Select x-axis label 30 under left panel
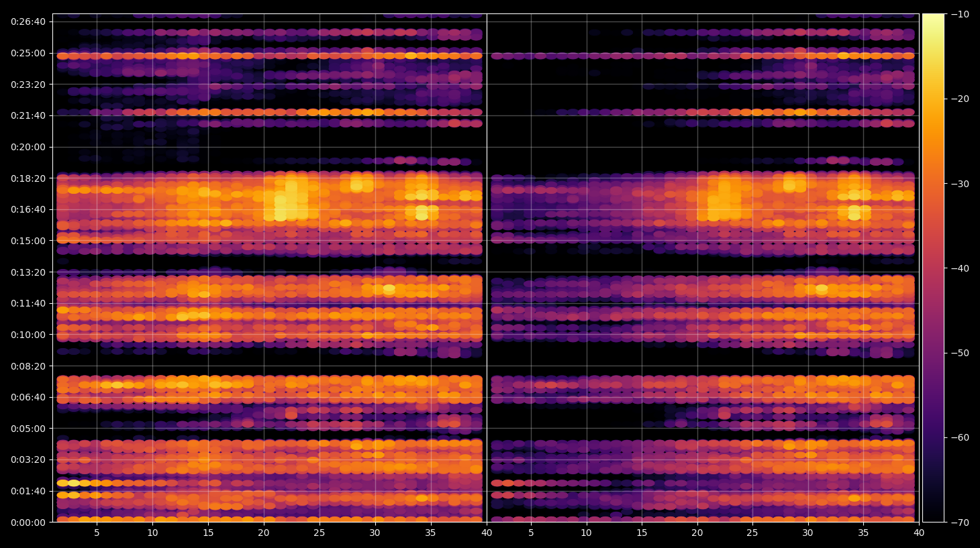Viewport: 980px width, 548px height. (x=375, y=533)
